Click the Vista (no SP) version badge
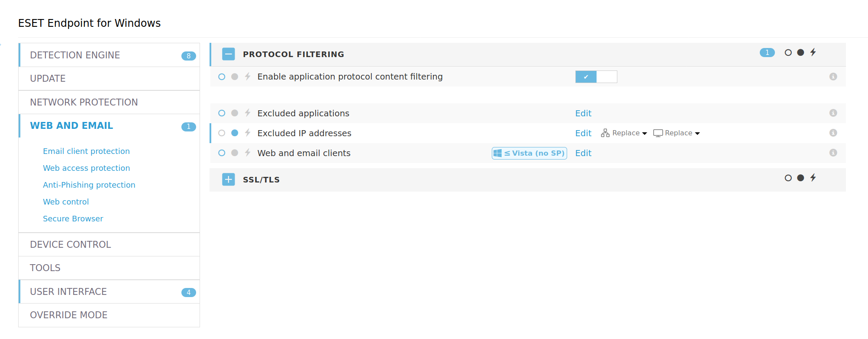868x339 pixels. click(x=529, y=153)
